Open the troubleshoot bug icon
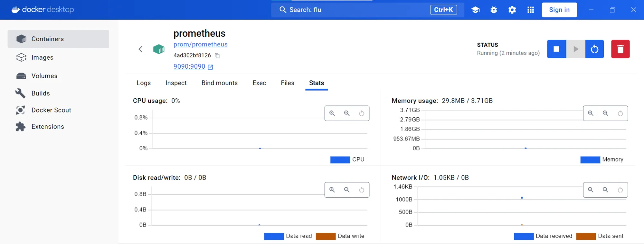This screenshot has width=644, height=244. pos(494,10)
